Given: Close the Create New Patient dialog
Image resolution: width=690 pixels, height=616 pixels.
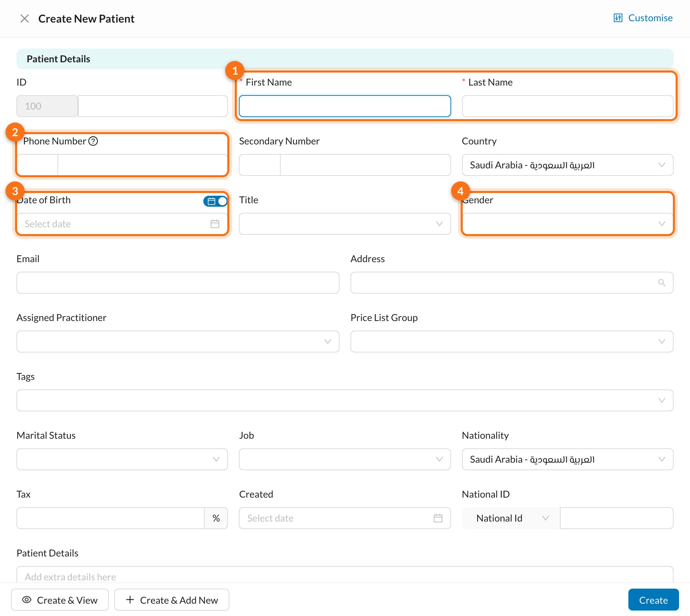Looking at the screenshot, I should 25,18.
